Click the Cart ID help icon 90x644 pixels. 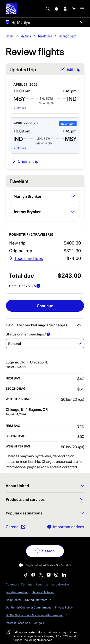(38, 286)
